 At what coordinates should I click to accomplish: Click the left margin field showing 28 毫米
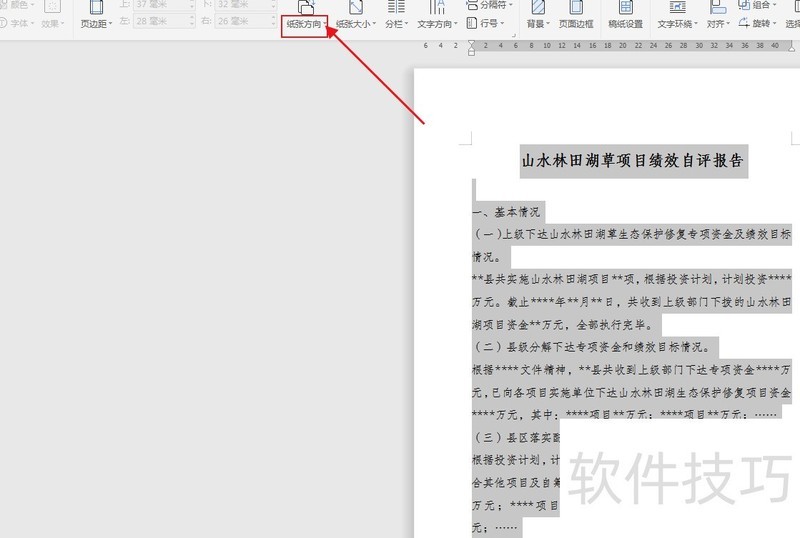164,21
